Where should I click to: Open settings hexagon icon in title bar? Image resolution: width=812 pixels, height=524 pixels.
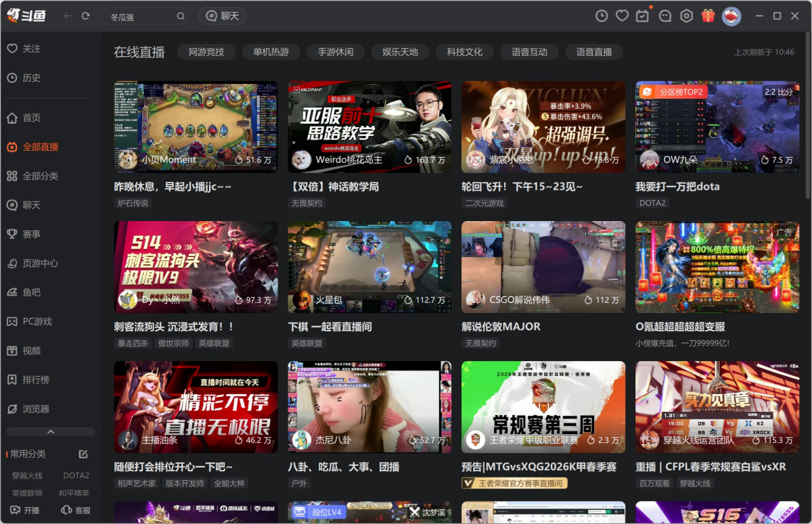pos(686,16)
